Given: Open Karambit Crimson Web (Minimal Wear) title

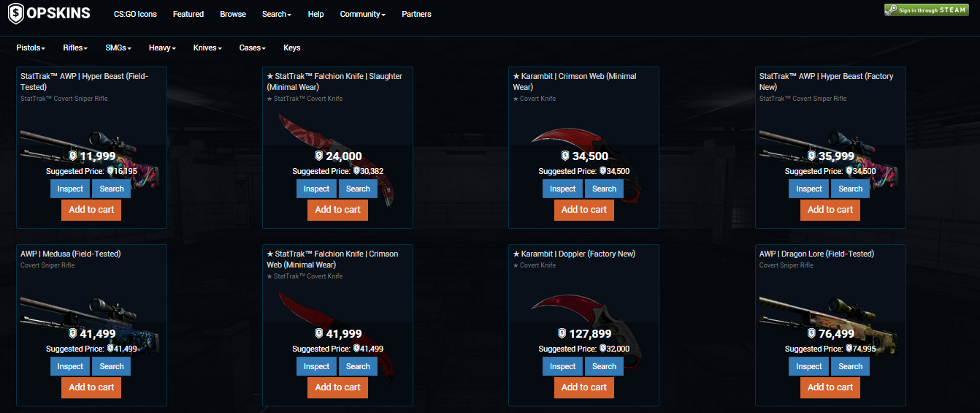Looking at the screenshot, I should (575, 81).
